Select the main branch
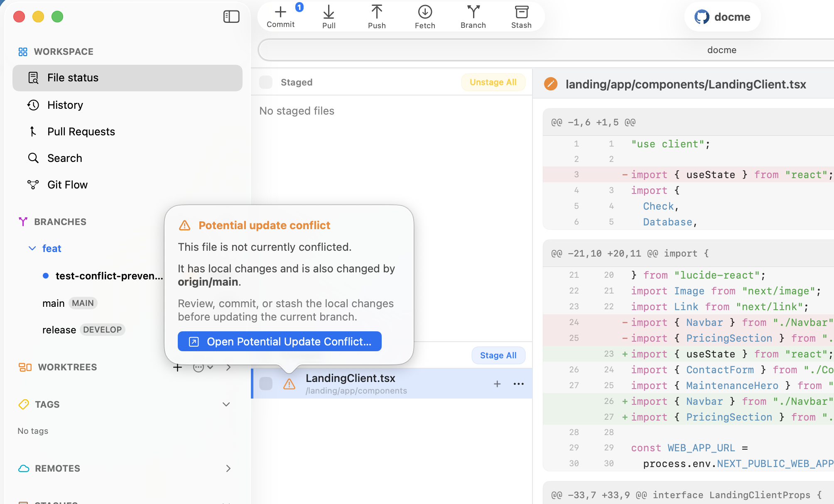The height and width of the screenshot is (504, 834). pyautogui.click(x=53, y=303)
